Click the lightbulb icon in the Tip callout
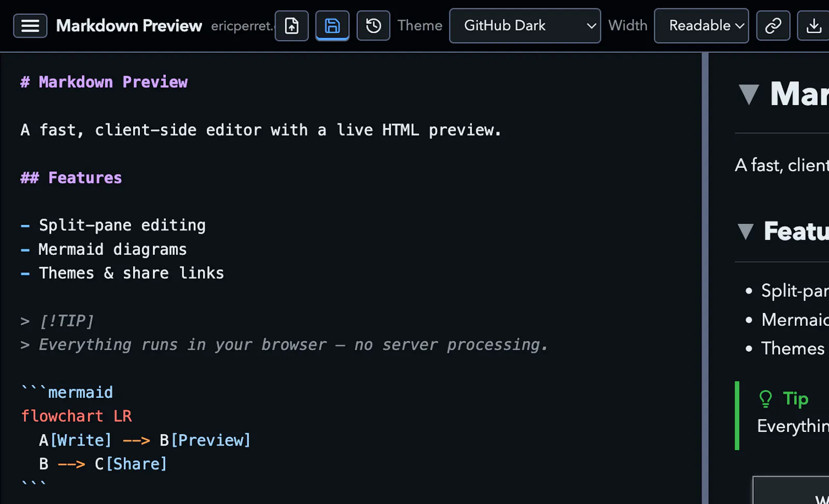This screenshot has width=829, height=504. [x=765, y=399]
